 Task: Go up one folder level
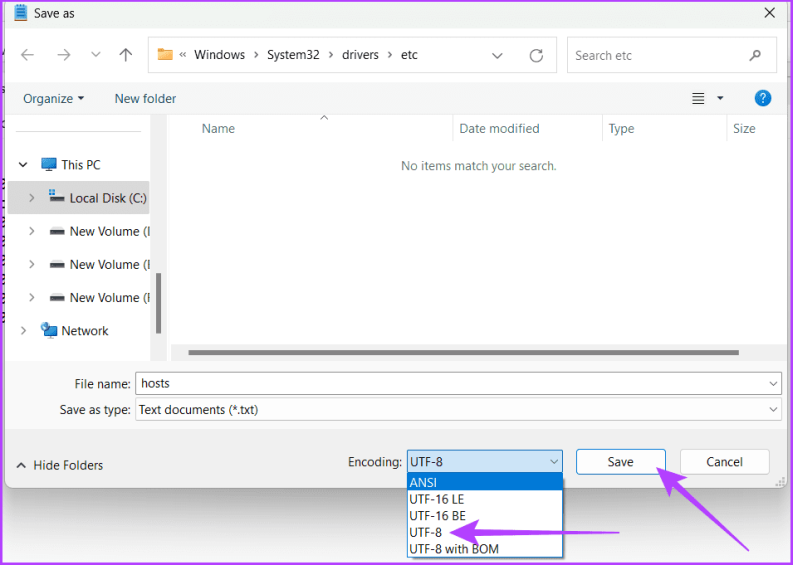click(x=126, y=55)
